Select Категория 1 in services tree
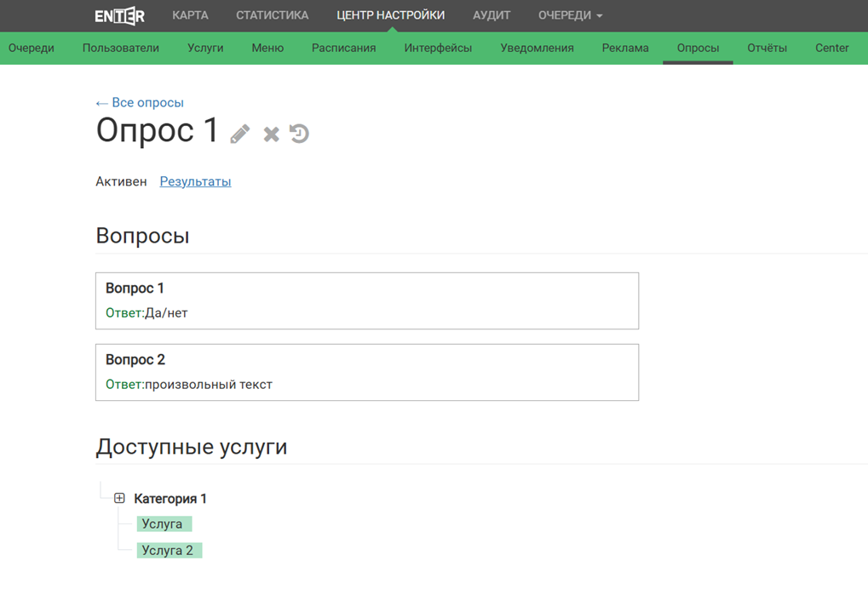This screenshot has height=595, width=868. 170,499
